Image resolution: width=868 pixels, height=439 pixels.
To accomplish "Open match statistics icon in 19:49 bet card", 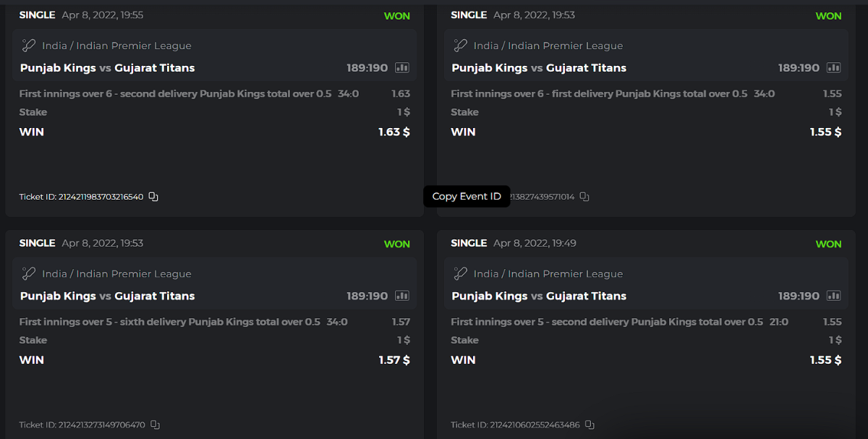I will (x=833, y=296).
